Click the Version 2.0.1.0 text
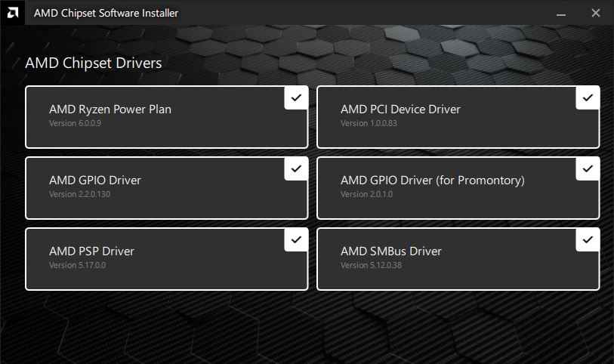The height and width of the screenshot is (364, 614). coord(366,194)
